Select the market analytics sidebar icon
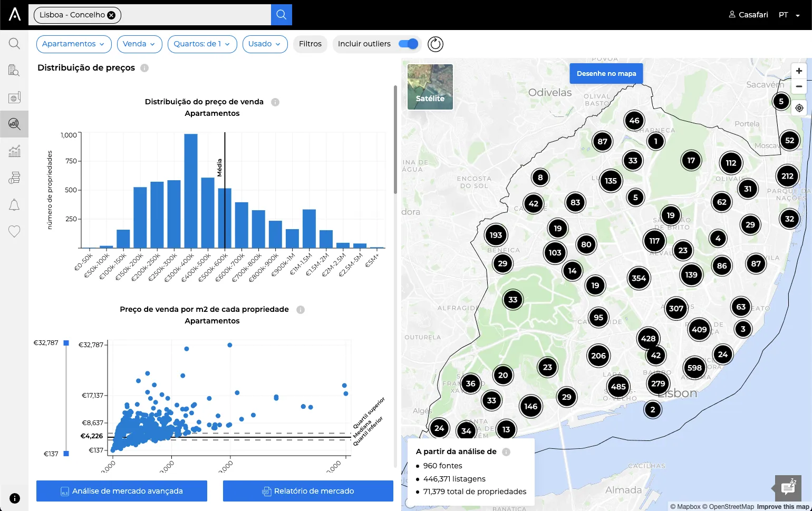The width and height of the screenshot is (812, 511). (x=14, y=124)
